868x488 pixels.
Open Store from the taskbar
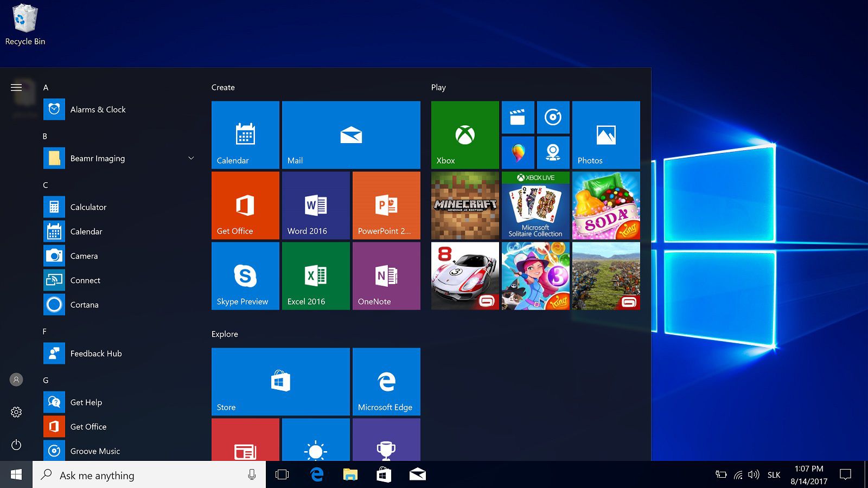[x=384, y=475]
